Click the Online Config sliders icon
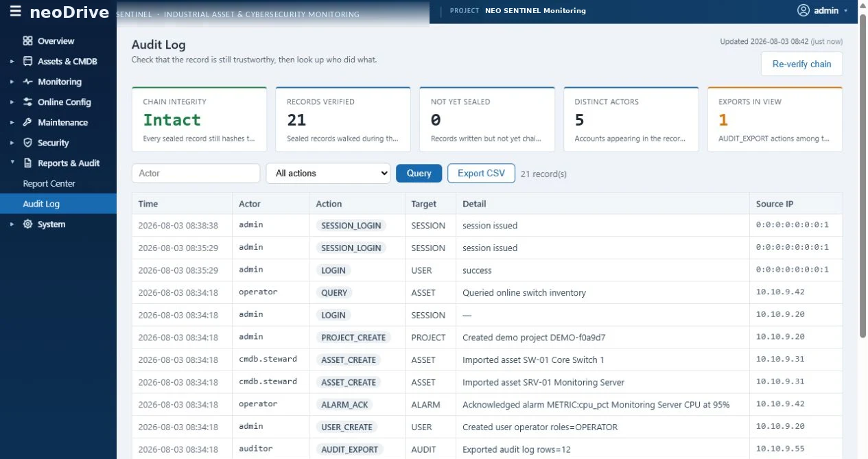868x459 pixels. point(27,102)
